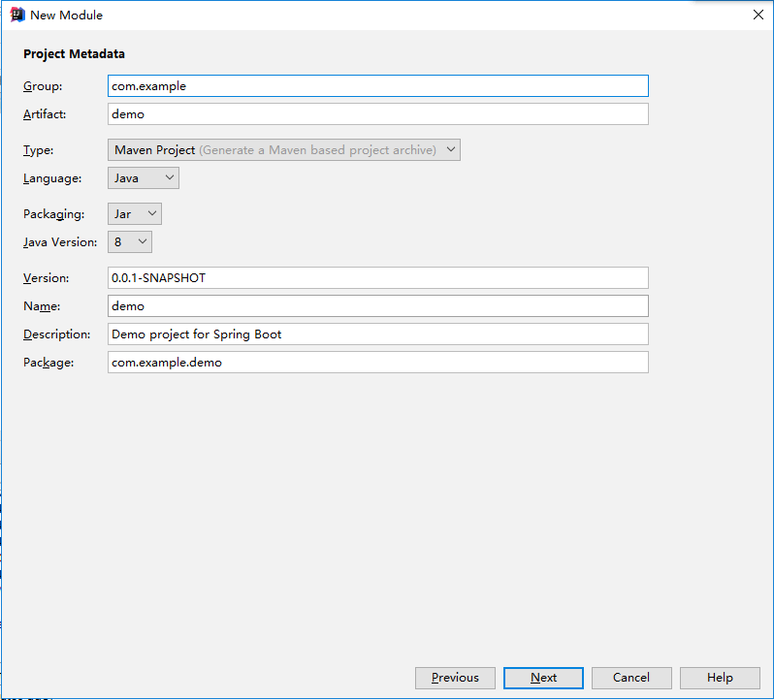The height and width of the screenshot is (700, 774).
Task: Click the Artifact label
Action: [45, 114]
